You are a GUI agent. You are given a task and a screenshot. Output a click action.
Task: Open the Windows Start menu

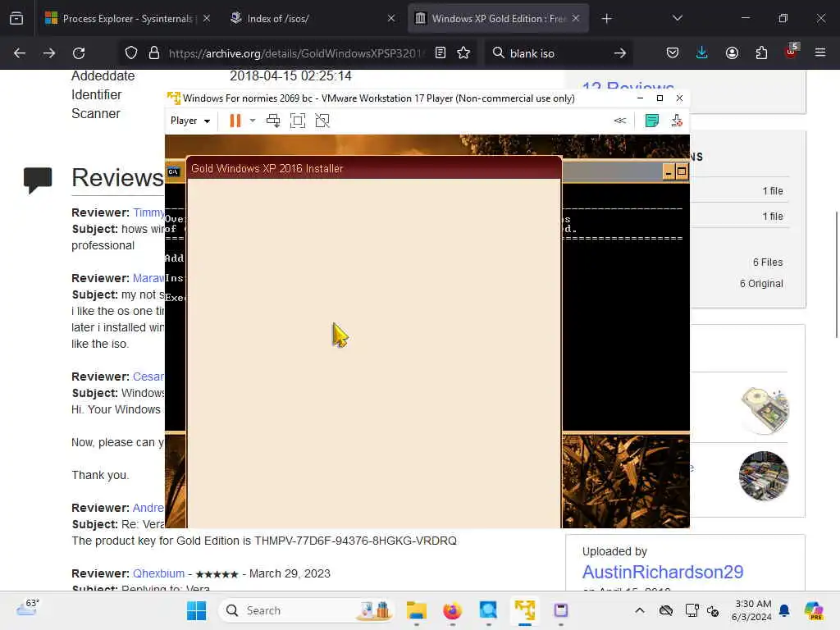(197, 610)
